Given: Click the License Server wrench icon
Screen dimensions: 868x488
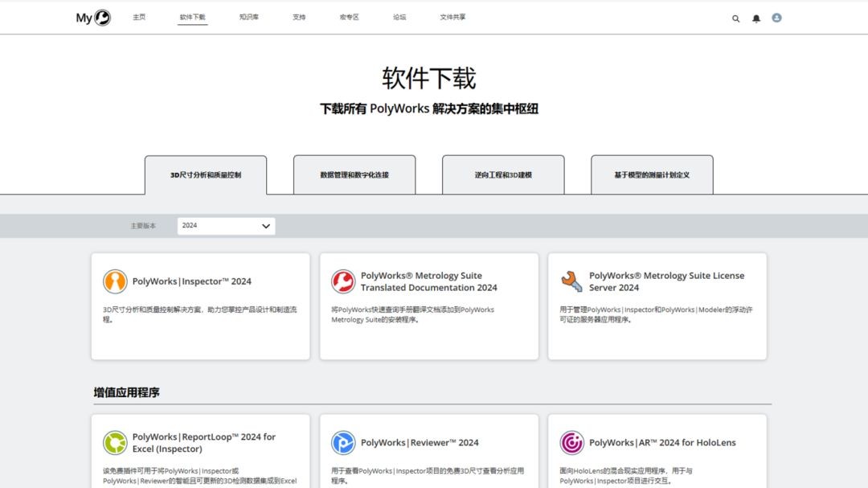Looking at the screenshot, I should tap(572, 281).
